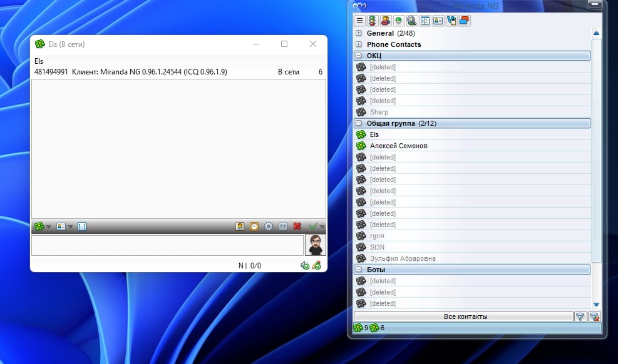Screen dimensions: 618x364
Task: Maximize the Els chat window
Action: (284, 44)
